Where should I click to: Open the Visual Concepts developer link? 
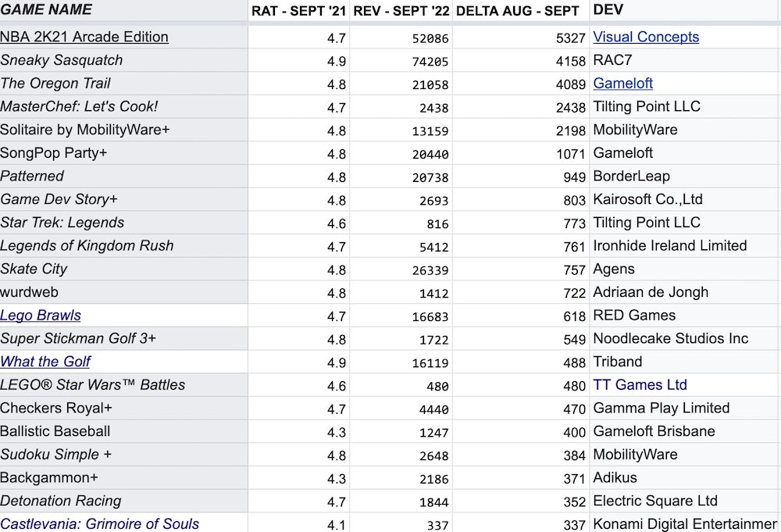pos(646,37)
